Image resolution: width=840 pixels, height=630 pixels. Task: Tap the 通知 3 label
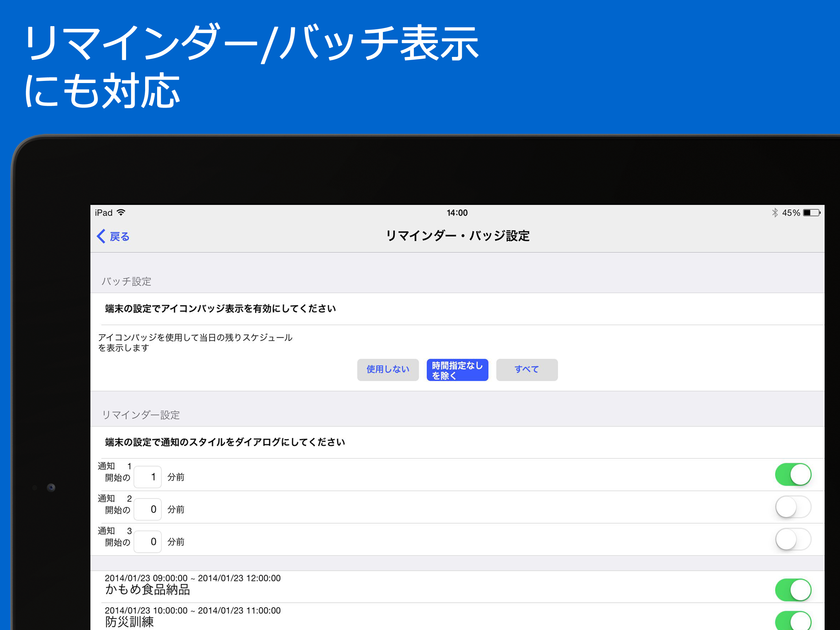point(115,531)
